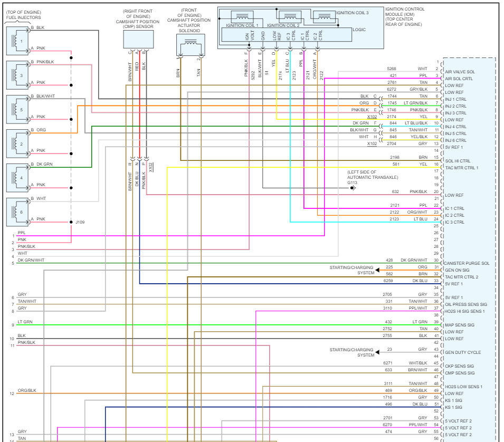Click the SOL HI CTRL pin label
The height and width of the screenshot is (442, 504).
[x=458, y=161]
